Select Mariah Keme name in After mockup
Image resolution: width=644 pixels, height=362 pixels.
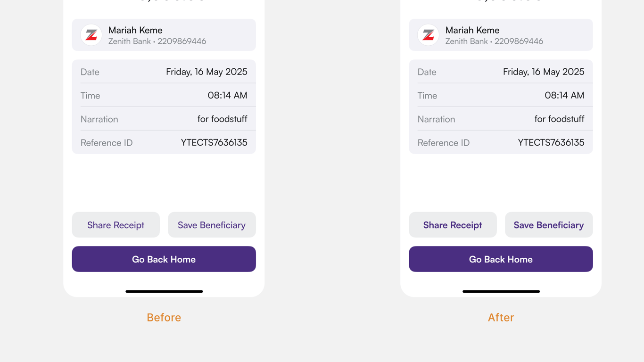[x=472, y=30]
